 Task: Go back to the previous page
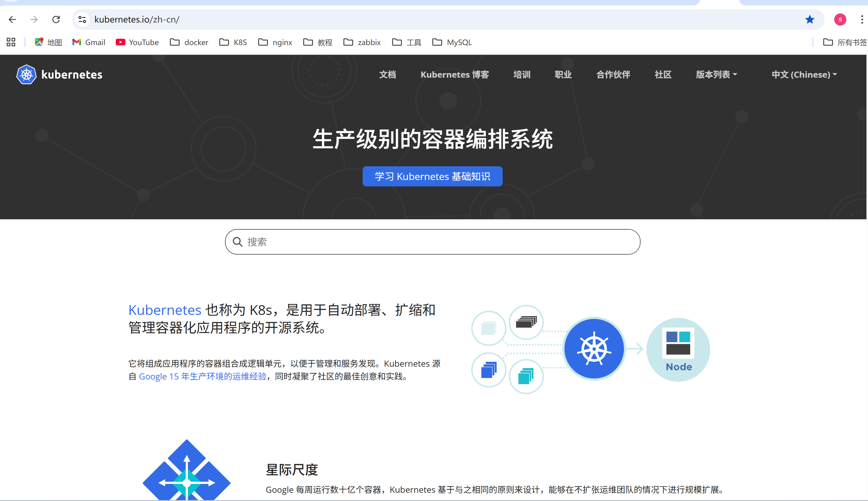coord(12,19)
